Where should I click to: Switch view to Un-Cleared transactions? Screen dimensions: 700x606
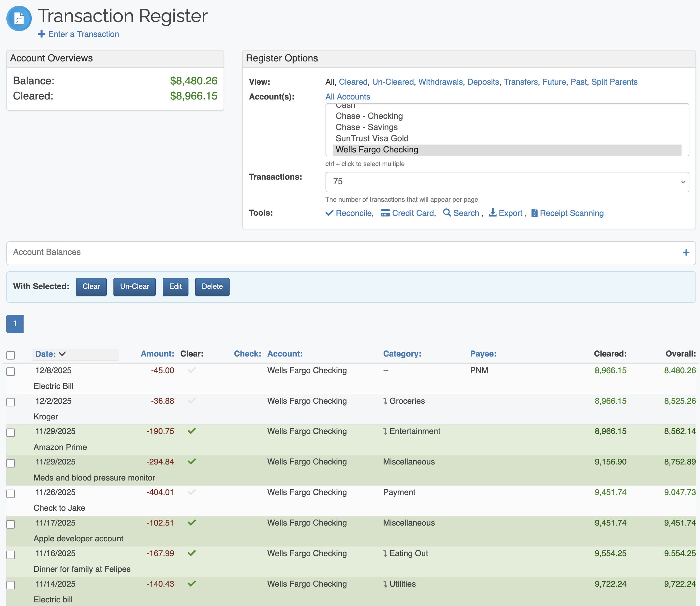393,82
